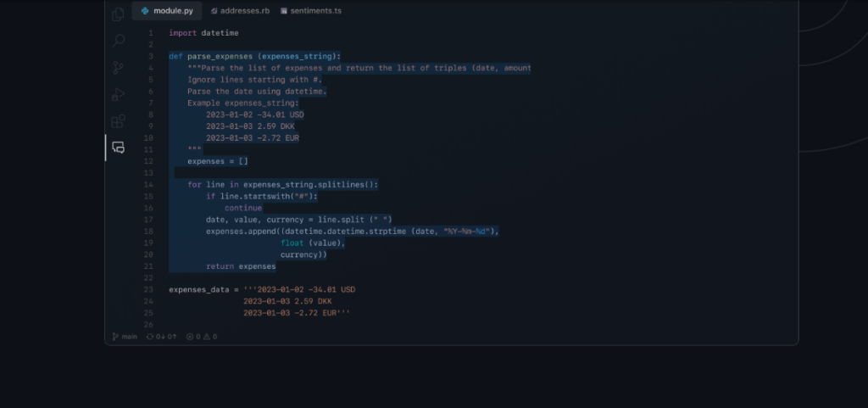Click the warnings count in the status bar
This screenshot has height=408, width=868.
(x=210, y=337)
